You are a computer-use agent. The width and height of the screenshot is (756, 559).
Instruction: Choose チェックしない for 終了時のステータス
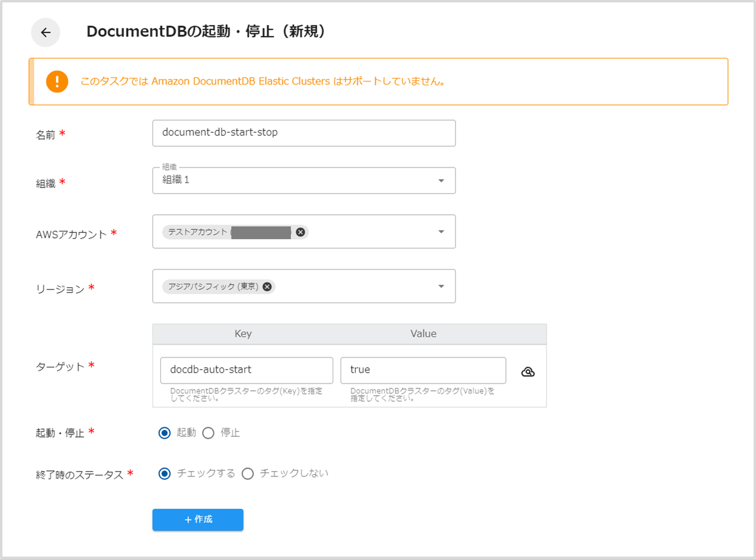pos(248,473)
